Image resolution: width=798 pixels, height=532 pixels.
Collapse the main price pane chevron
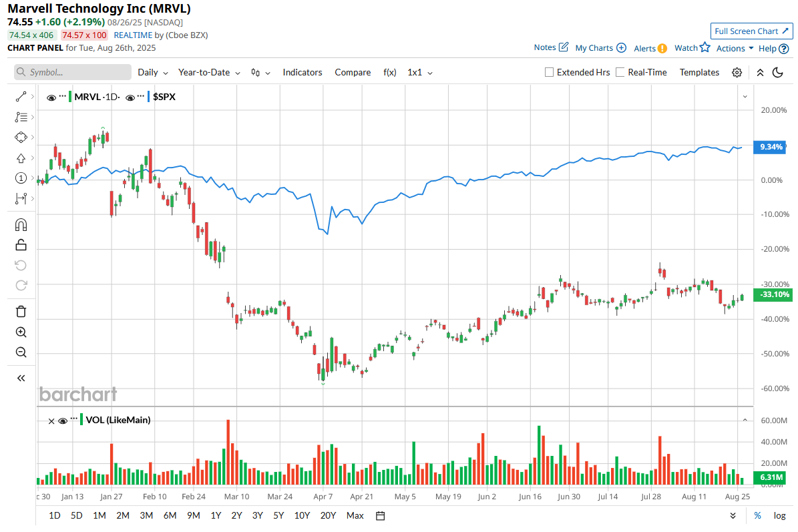745,97
